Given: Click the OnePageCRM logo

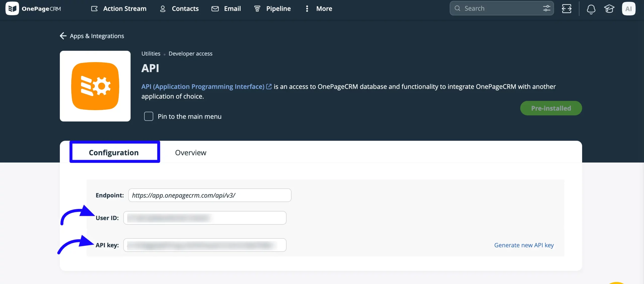Looking at the screenshot, I should (x=33, y=9).
